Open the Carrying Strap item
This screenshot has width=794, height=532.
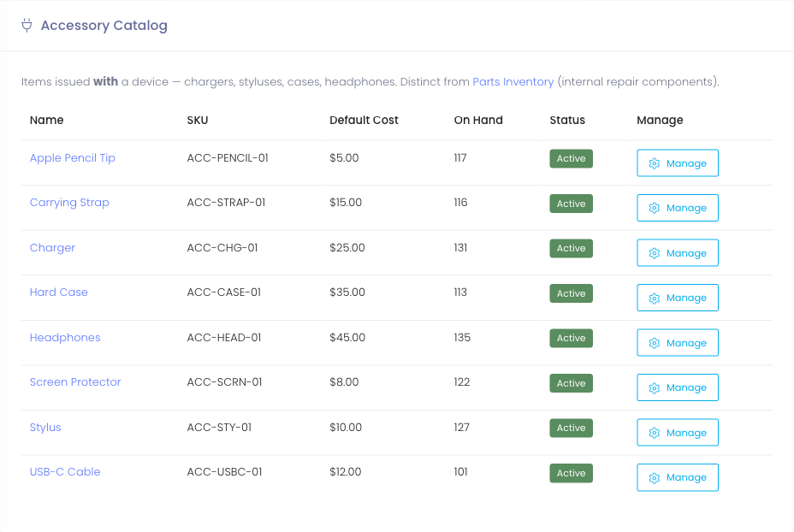tap(69, 203)
